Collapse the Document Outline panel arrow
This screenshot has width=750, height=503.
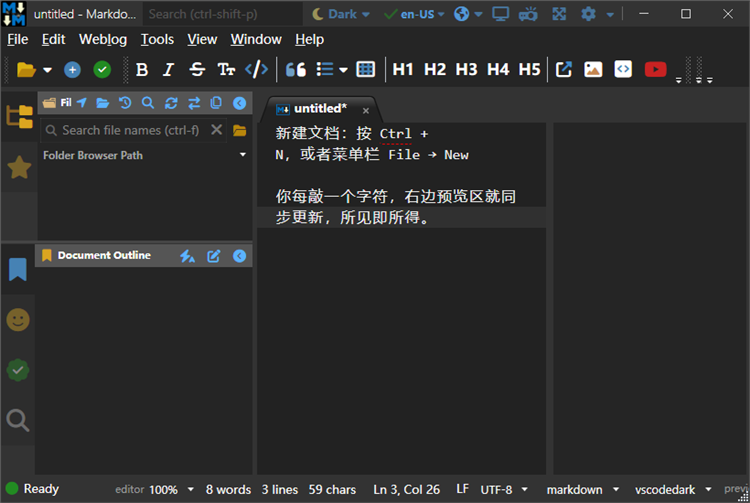click(x=240, y=256)
